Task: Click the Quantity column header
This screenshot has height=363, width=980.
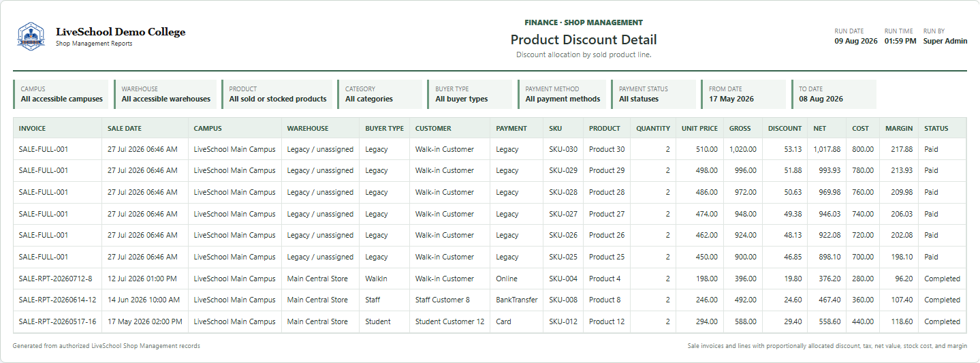Action: (653, 128)
